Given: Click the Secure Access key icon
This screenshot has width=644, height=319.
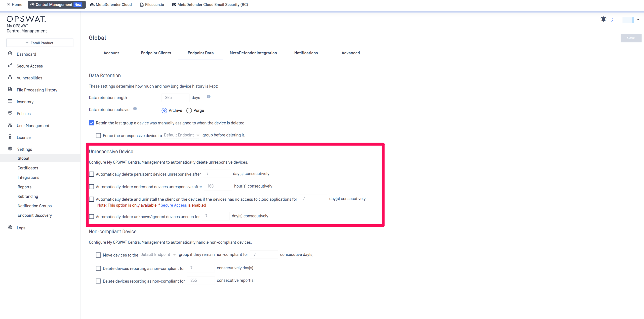Looking at the screenshot, I should [10, 66].
